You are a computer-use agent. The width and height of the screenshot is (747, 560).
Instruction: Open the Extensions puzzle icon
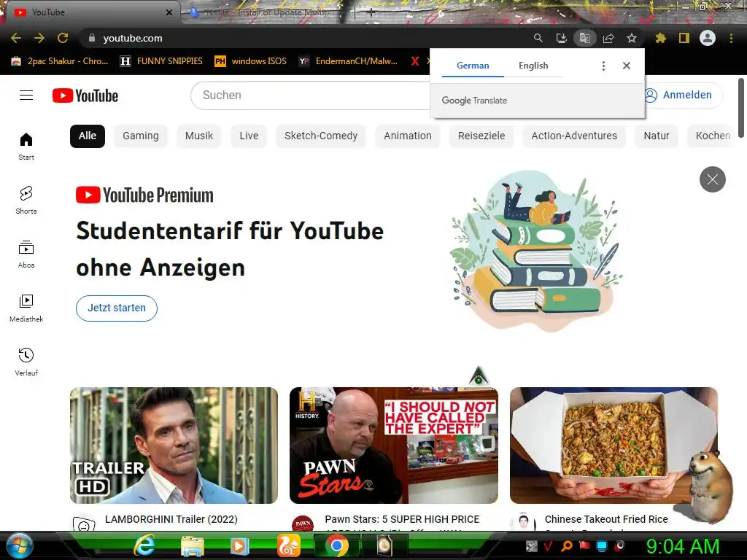click(x=660, y=38)
